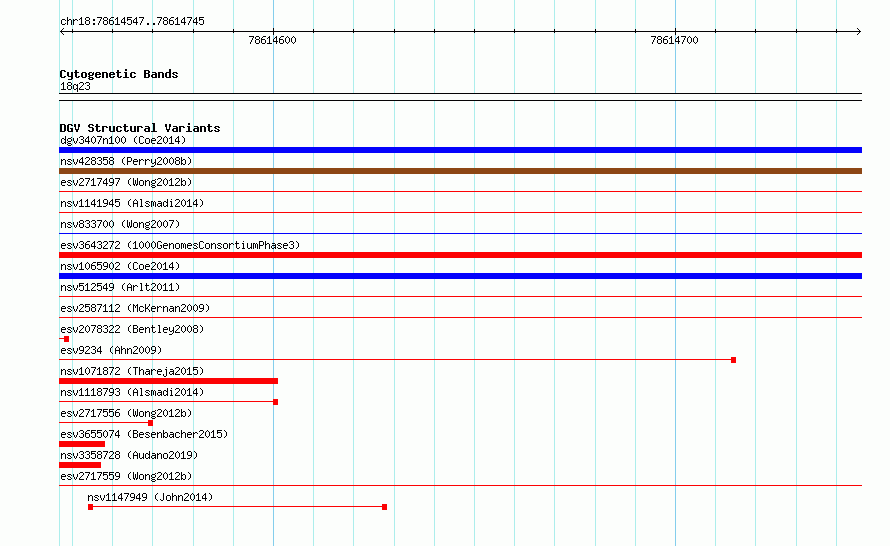Click the dgv3407n100 (Coe2014) label
Screen dimensions: 890x546
pos(123,140)
